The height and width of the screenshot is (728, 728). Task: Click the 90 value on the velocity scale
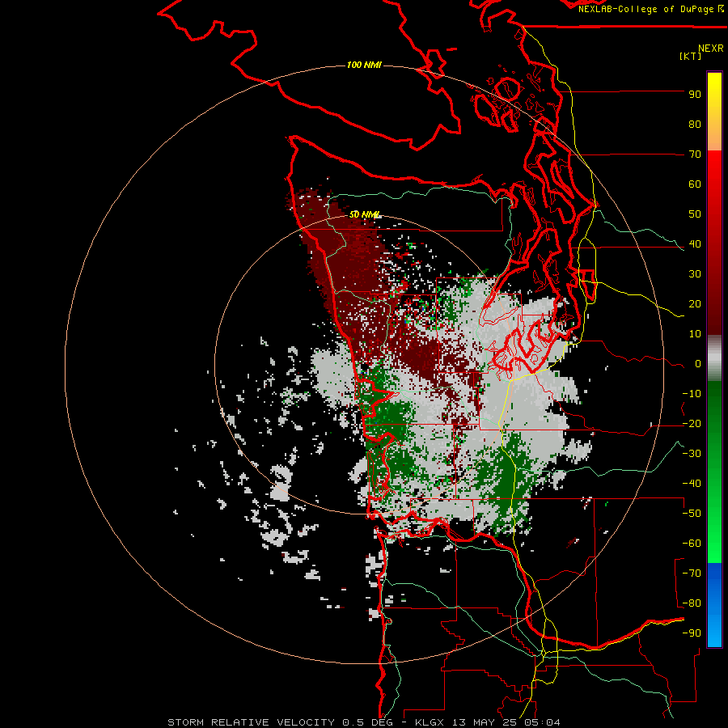pyautogui.click(x=695, y=95)
